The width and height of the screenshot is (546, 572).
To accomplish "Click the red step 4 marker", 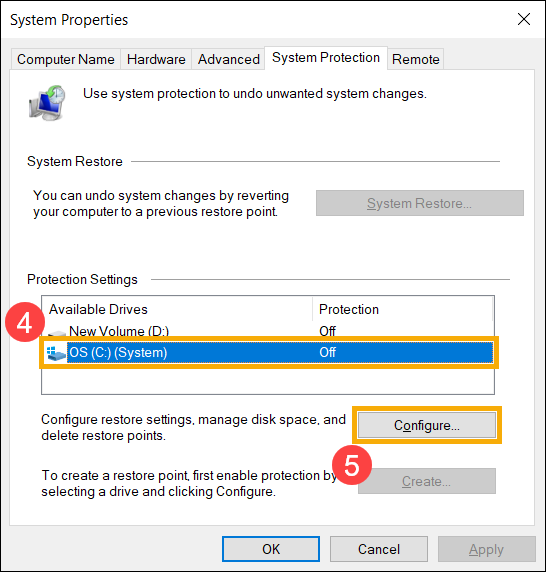I will click(25, 322).
